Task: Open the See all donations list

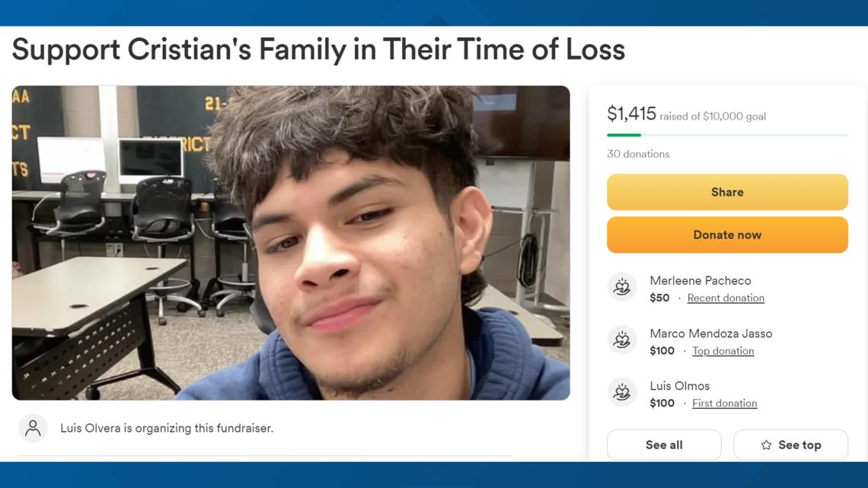Action: (x=663, y=445)
